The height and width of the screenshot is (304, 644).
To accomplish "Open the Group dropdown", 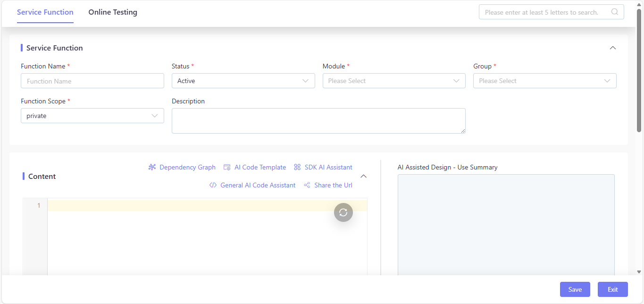I will click(x=545, y=81).
